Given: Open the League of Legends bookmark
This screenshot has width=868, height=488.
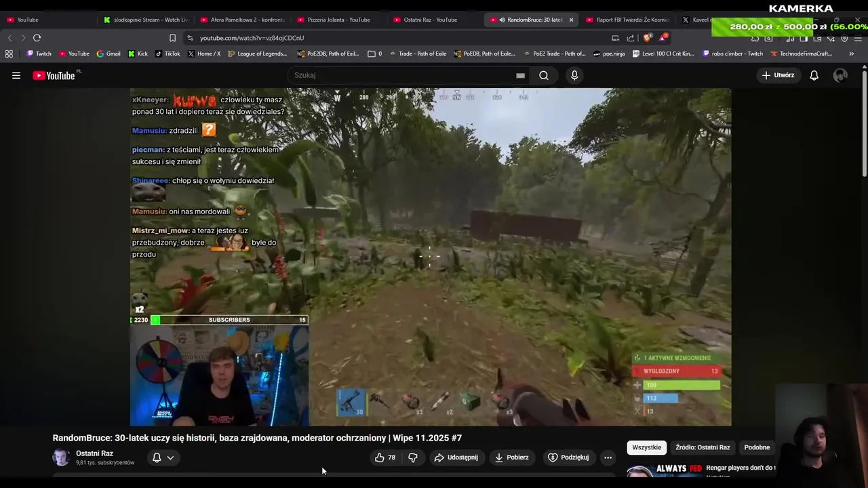Looking at the screenshot, I should point(258,54).
